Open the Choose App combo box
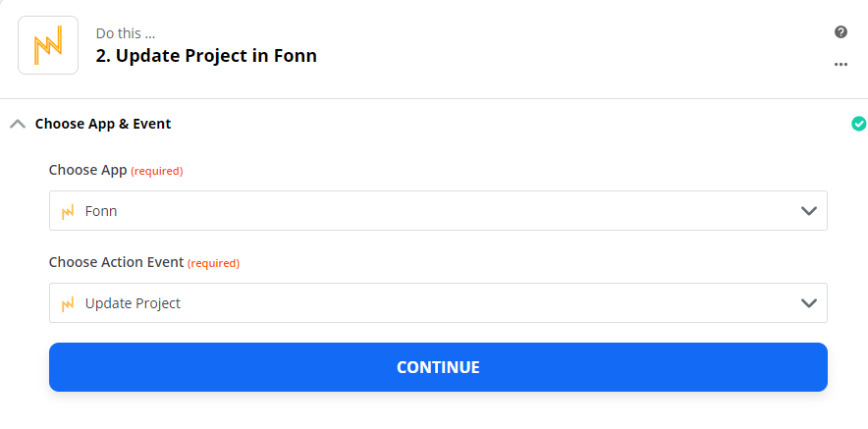868x429 pixels. [438, 210]
